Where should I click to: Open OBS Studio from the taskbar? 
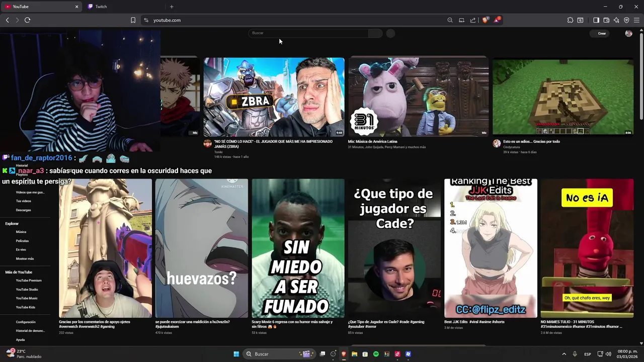(x=333, y=354)
